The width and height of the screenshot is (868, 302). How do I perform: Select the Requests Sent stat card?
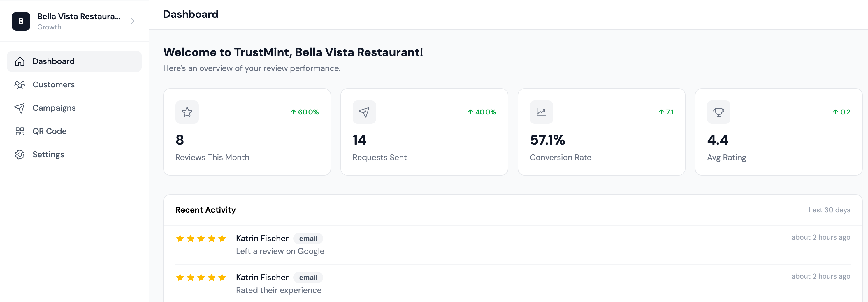(x=424, y=132)
